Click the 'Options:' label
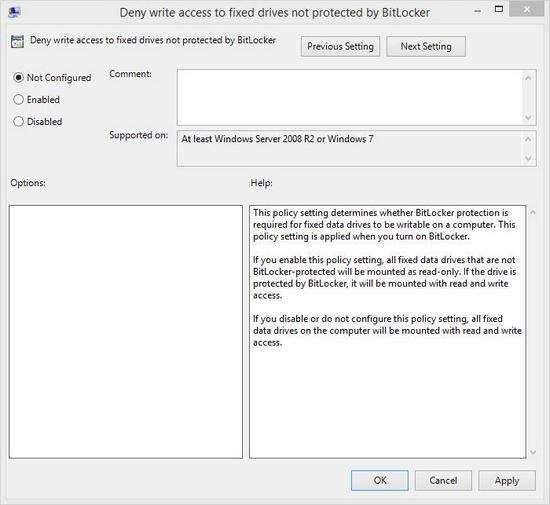 [28, 183]
